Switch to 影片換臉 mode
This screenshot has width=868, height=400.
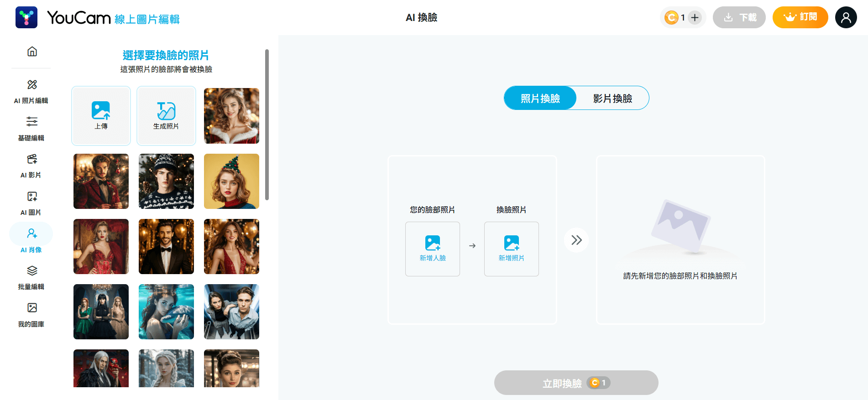click(612, 98)
